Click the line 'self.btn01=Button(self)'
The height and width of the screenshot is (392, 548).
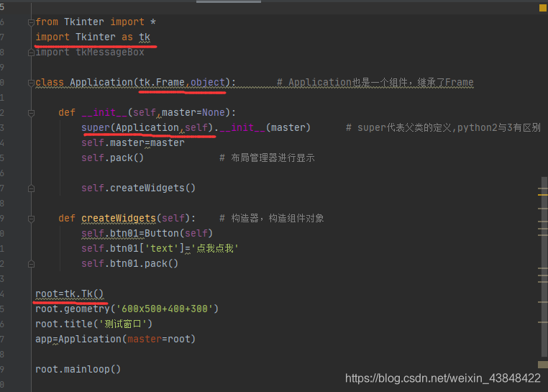point(147,233)
